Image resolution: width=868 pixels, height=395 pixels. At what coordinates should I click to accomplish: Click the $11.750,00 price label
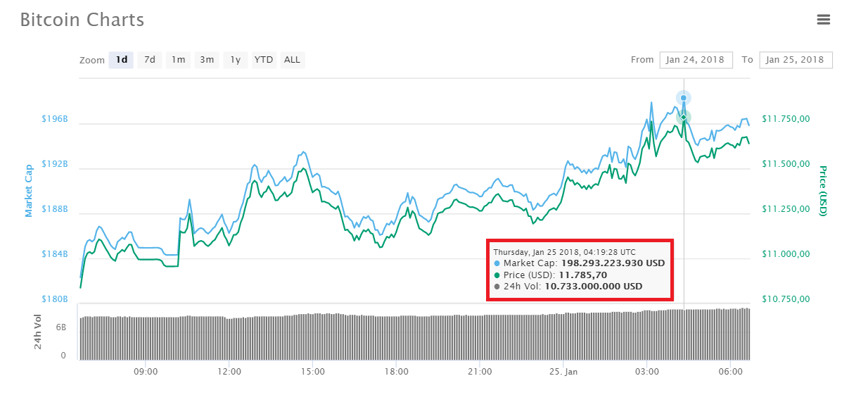[x=786, y=119]
